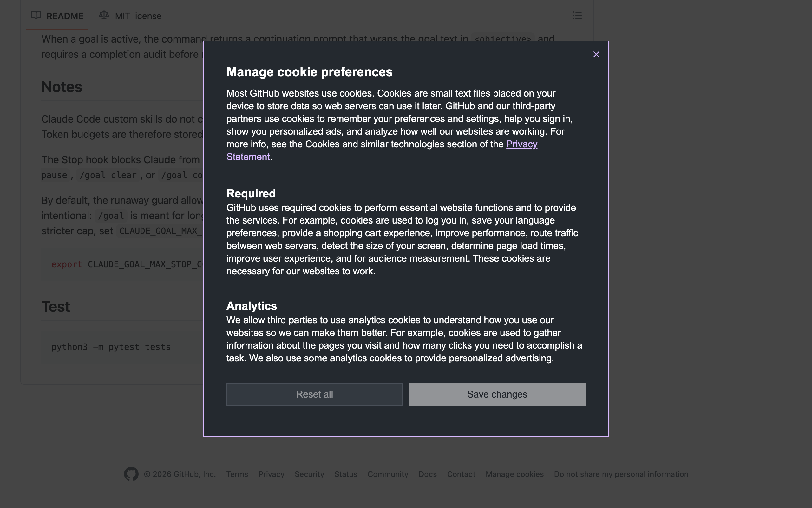This screenshot has width=812, height=508.
Task: Click the Reset all button
Action: tap(314, 394)
